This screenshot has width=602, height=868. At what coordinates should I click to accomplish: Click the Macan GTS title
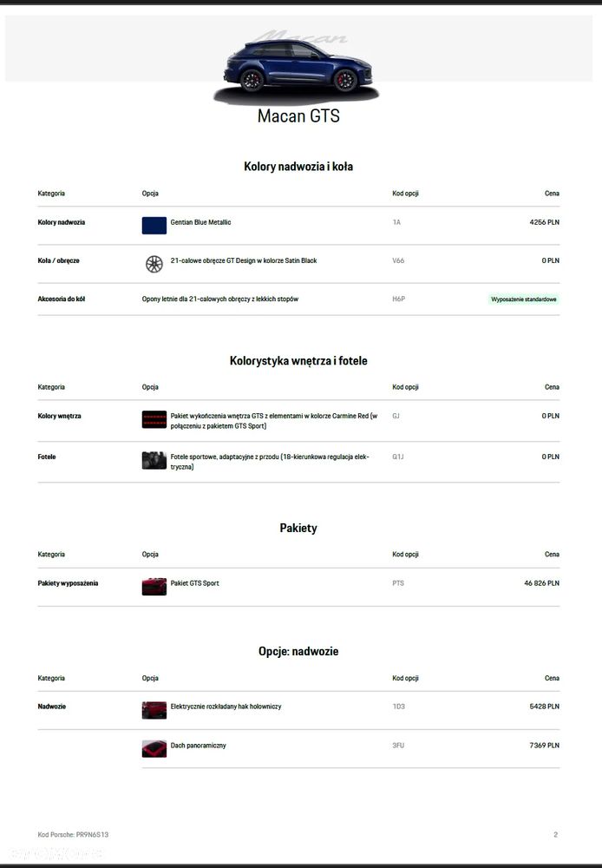point(298,116)
